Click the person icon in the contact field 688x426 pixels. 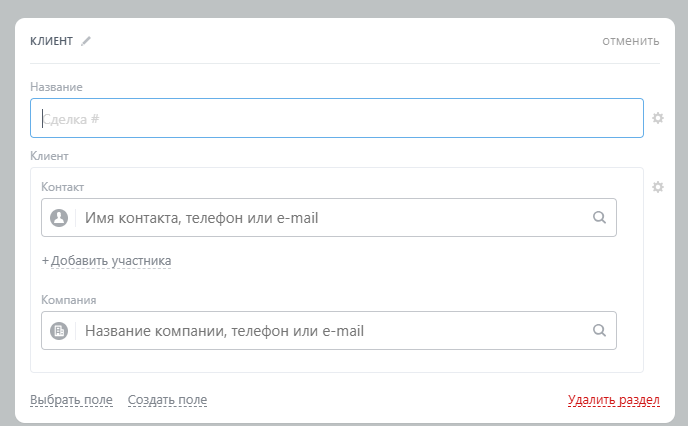coord(59,218)
